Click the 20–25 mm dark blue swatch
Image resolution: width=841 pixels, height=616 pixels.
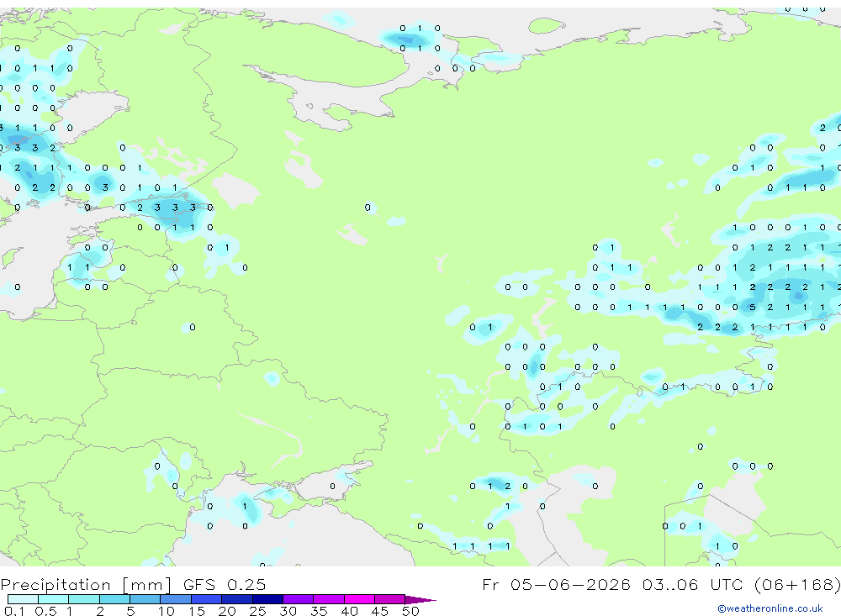pos(237,599)
